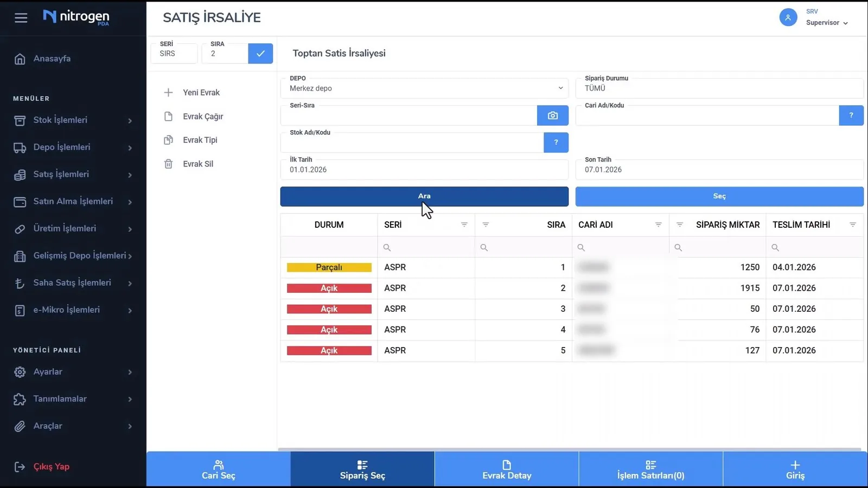This screenshot has height=488, width=868.
Task: Click the Evrak Sil trash icon
Action: pyautogui.click(x=168, y=164)
